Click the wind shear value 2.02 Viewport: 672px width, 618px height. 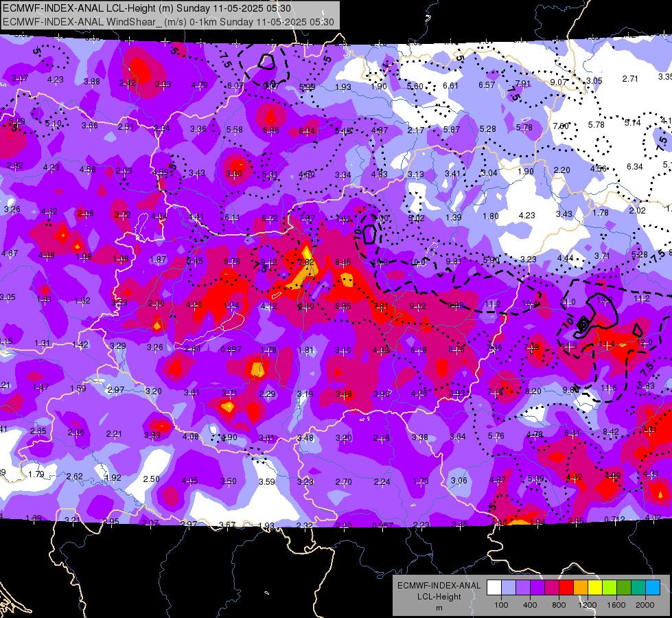click(637, 211)
